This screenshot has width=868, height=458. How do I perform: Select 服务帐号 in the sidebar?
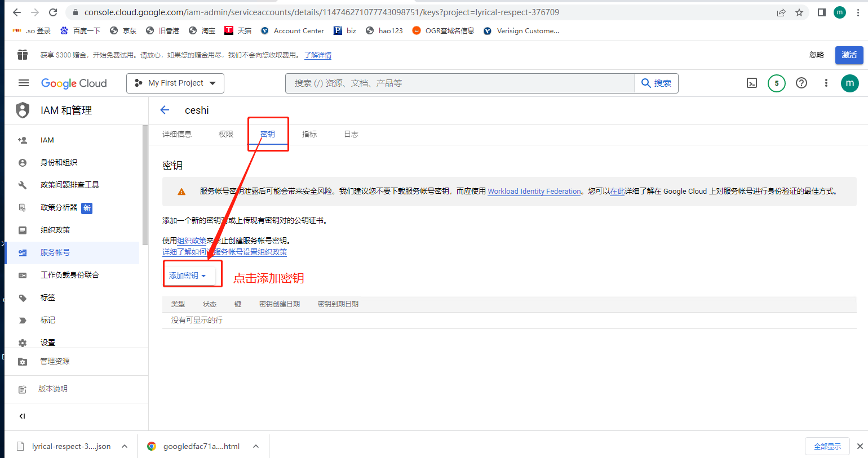click(72, 252)
